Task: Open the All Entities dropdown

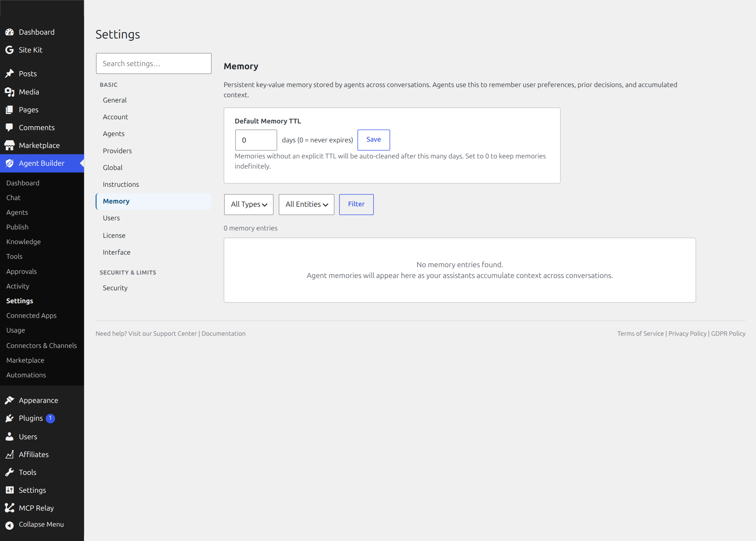Action: pyautogui.click(x=307, y=205)
